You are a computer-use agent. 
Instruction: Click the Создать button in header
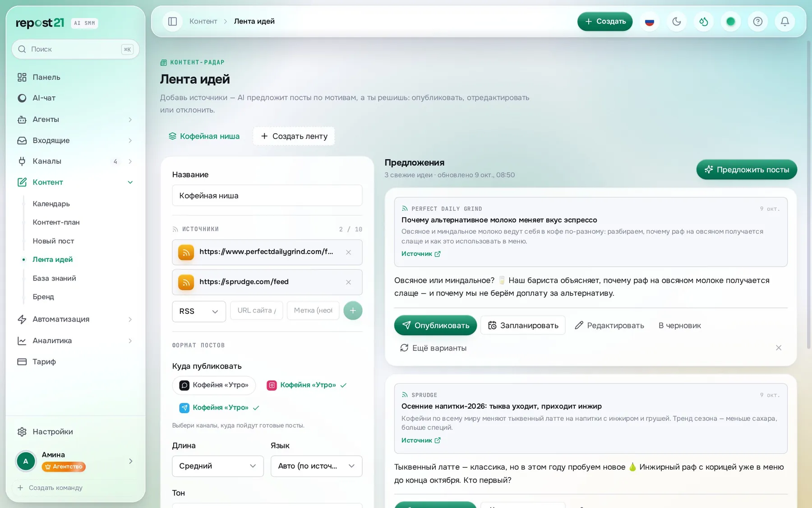[x=605, y=21]
